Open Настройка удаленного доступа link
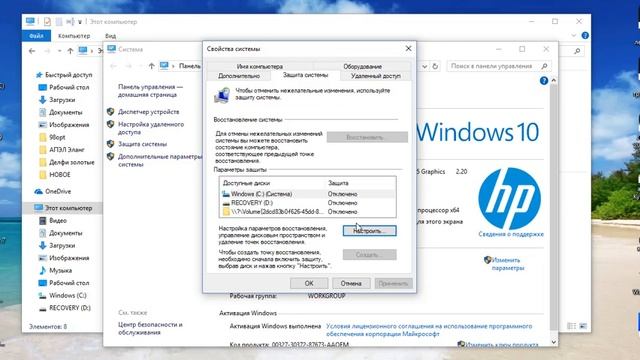Image resolution: width=640 pixels, height=360 pixels. tap(151, 128)
